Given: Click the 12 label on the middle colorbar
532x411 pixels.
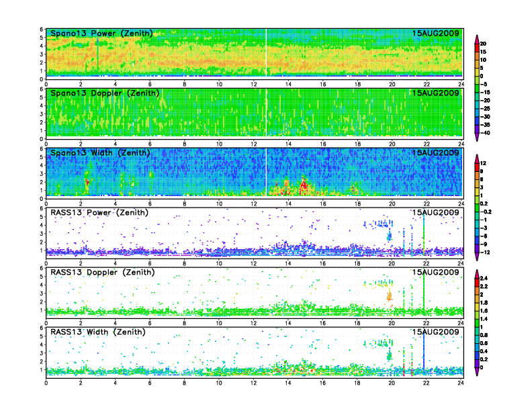Looking at the screenshot, I should point(483,163).
